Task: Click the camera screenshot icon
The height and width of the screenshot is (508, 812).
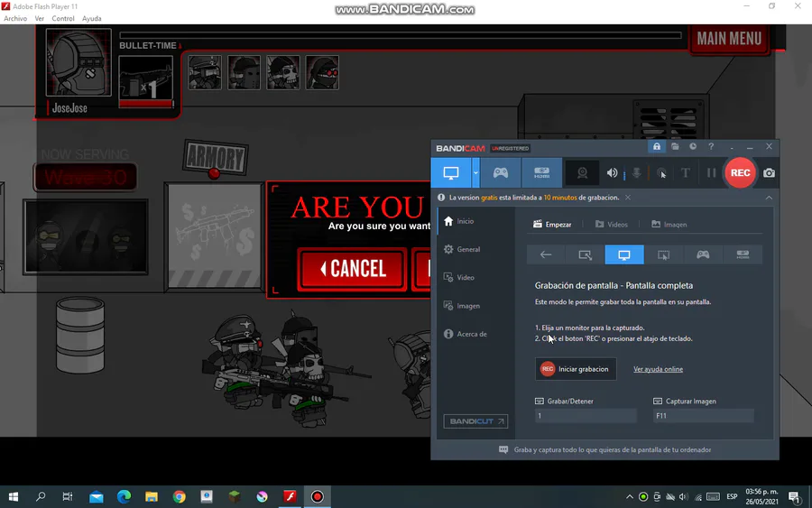Action: coord(769,173)
